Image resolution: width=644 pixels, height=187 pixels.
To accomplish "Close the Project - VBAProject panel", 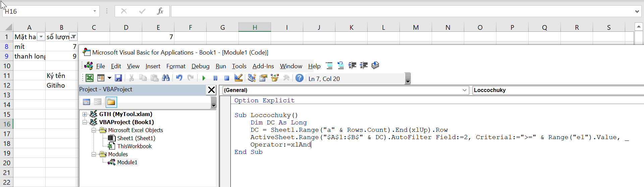I will 211,90.
